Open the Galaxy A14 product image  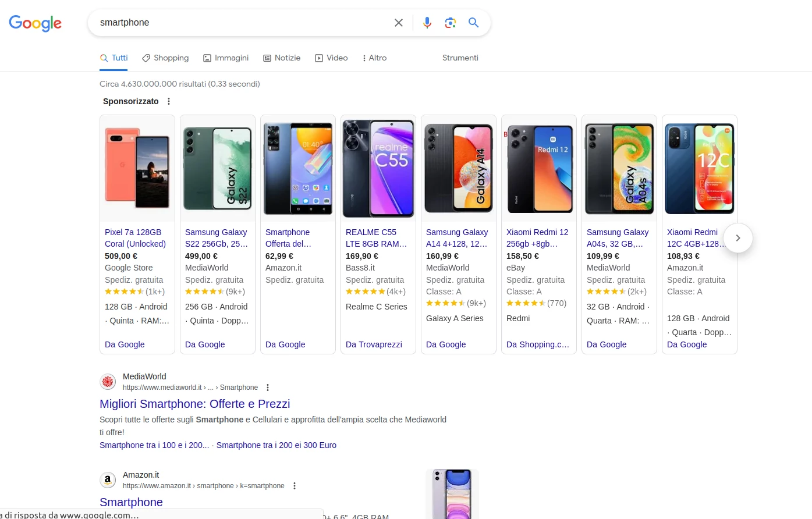click(459, 168)
